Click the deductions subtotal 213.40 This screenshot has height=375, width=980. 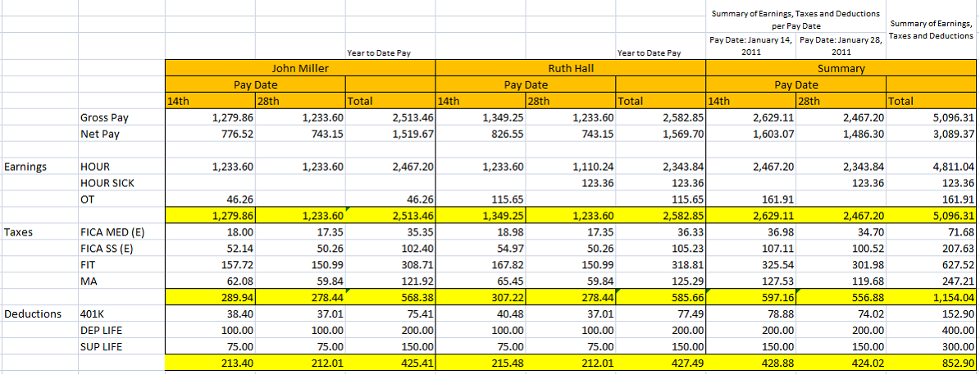(x=210, y=364)
